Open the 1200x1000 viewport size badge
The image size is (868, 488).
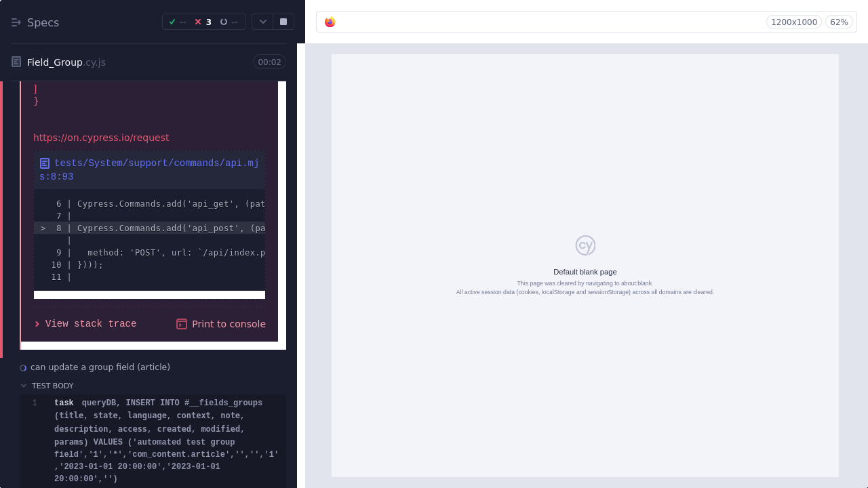pyautogui.click(x=794, y=22)
